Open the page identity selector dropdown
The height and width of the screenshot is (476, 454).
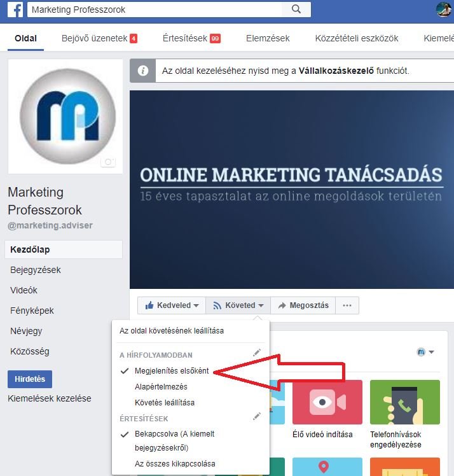point(425,352)
